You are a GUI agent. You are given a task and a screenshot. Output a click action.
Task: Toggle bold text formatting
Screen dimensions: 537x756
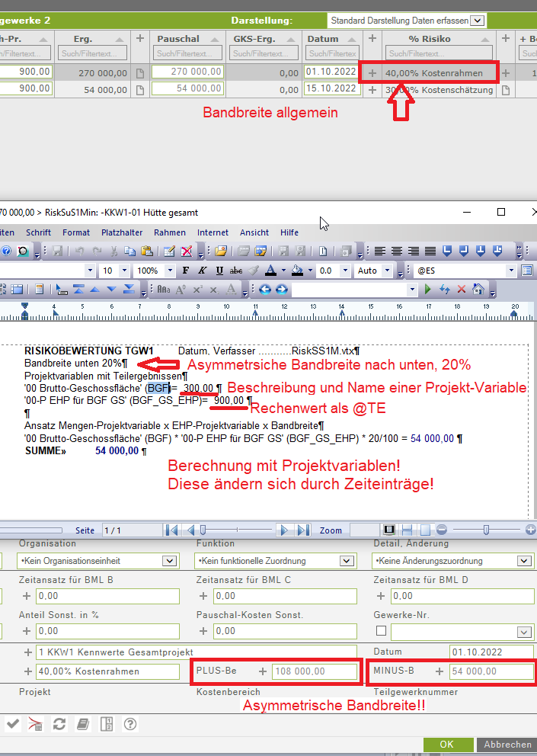click(x=185, y=271)
